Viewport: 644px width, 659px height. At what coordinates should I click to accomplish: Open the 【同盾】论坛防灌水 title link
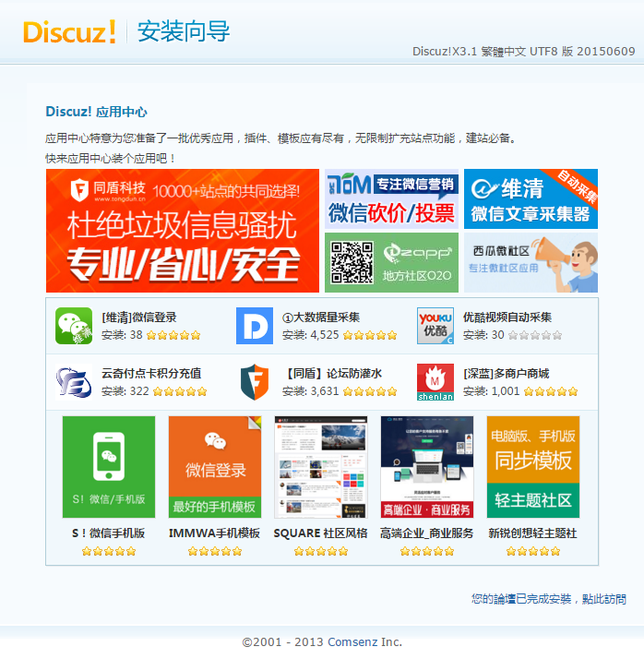(x=332, y=373)
